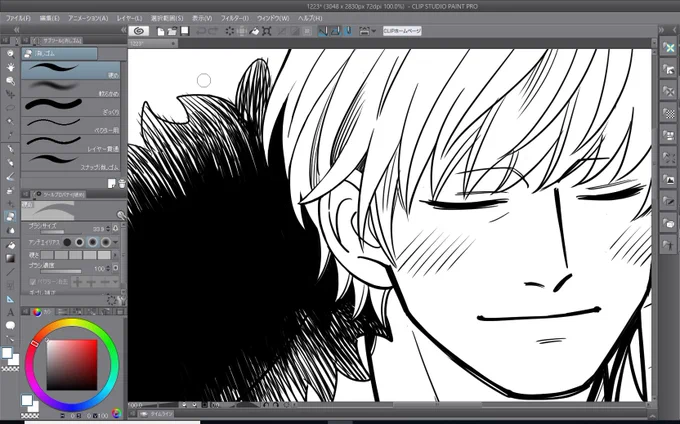This screenshot has width=680, height=424.
Task: Choose no anti-aliasing option
Action: point(67,242)
